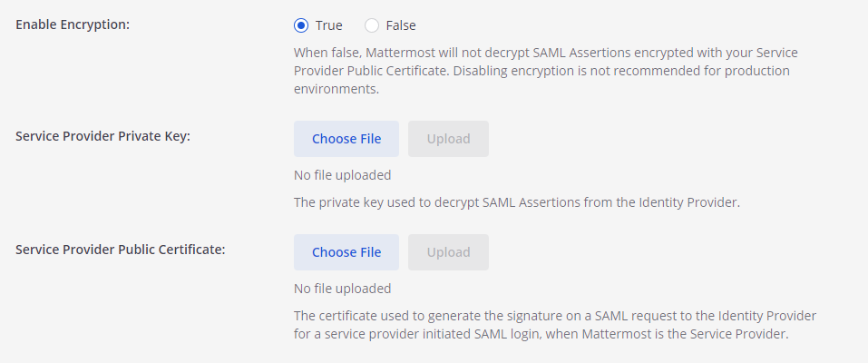This screenshot has width=868, height=363.
Task: Click the 'True' label text
Action: [328, 25]
